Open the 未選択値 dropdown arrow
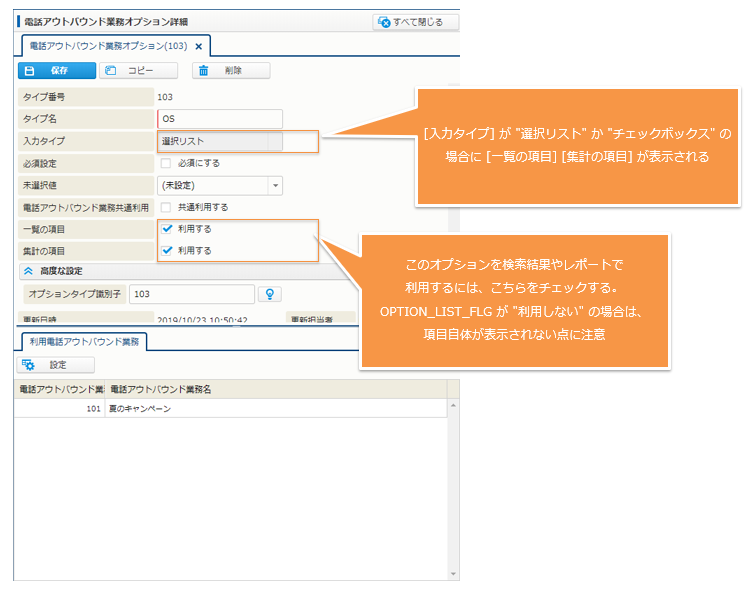The image size is (751, 591). click(x=275, y=185)
